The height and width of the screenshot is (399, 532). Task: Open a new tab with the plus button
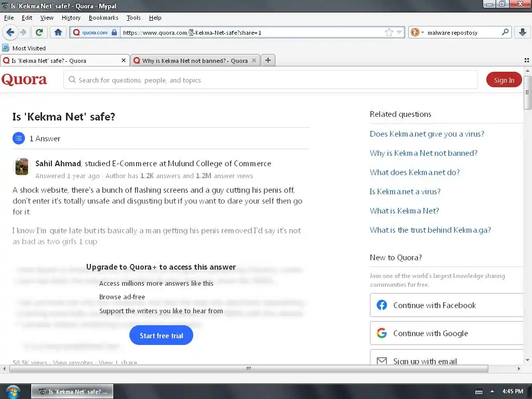click(268, 60)
